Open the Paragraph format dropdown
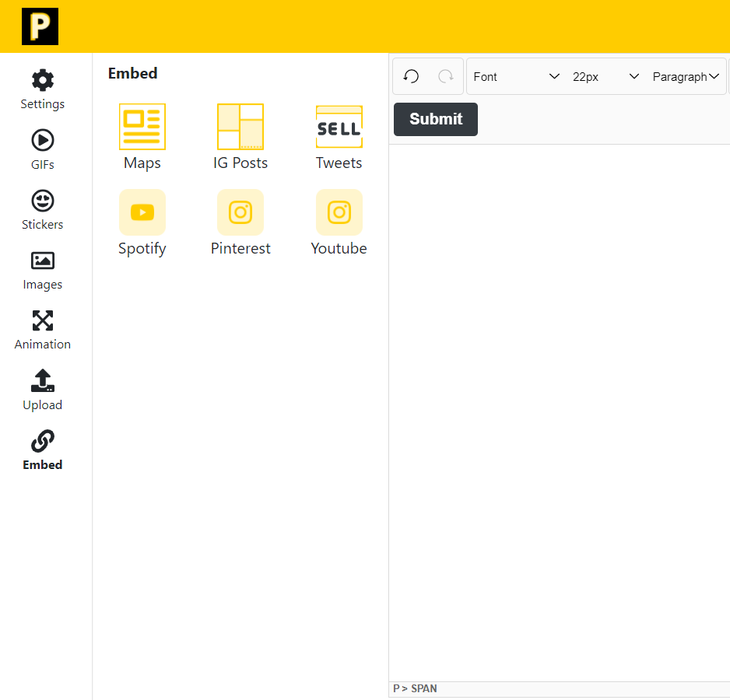Viewport: 730px width, 700px height. tap(686, 76)
